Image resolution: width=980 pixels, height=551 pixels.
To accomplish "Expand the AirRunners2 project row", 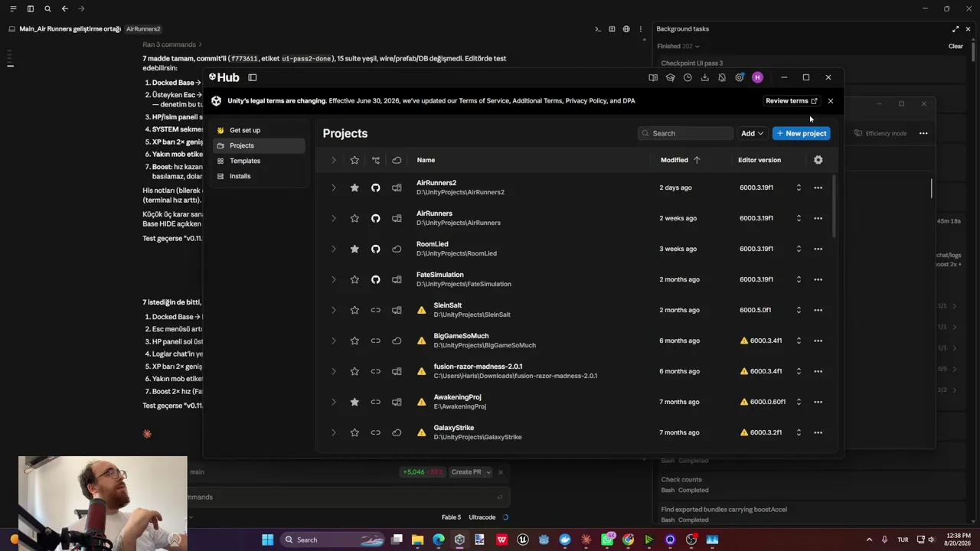I will [x=334, y=187].
